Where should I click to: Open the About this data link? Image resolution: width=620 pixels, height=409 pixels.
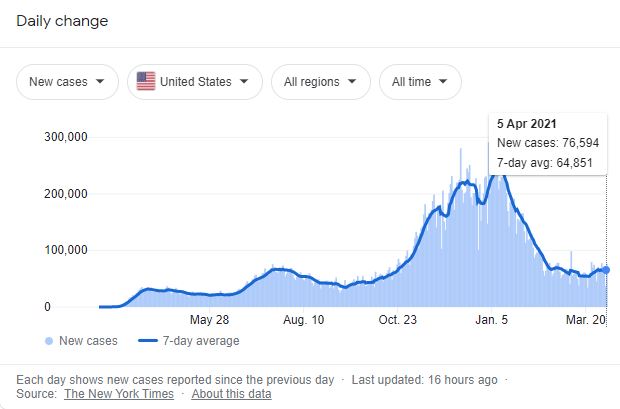(231, 394)
